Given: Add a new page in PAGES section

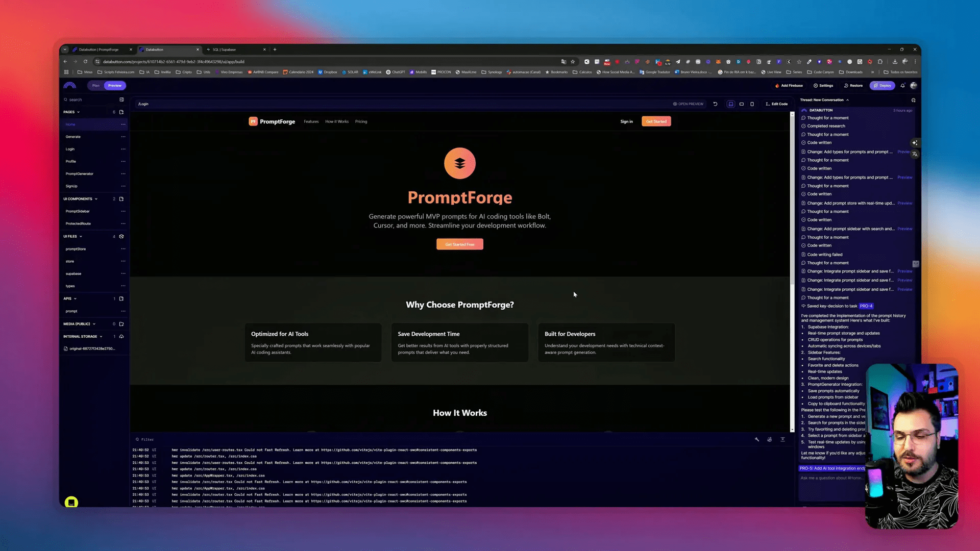Looking at the screenshot, I should pyautogui.click(x=121, y=112).
